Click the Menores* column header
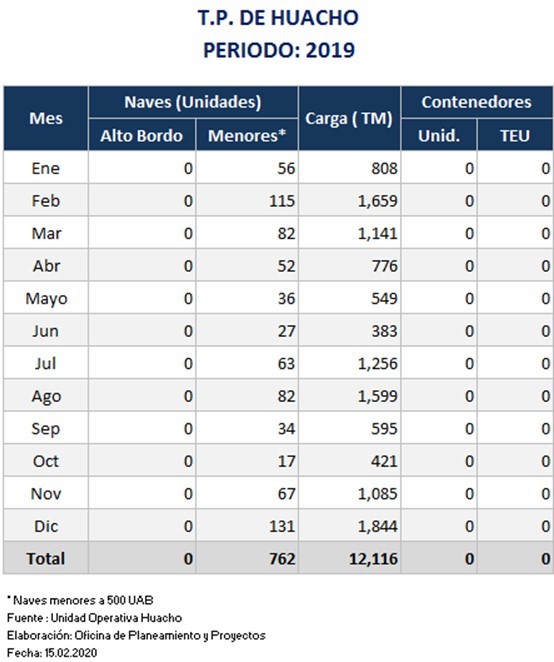 point(247,135)
